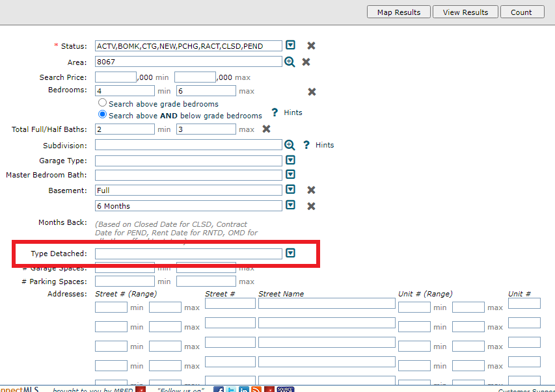
Task: Expand the Master Bedroom Bath dropdown
Action: pyautogui.click(x=290, y=174)
